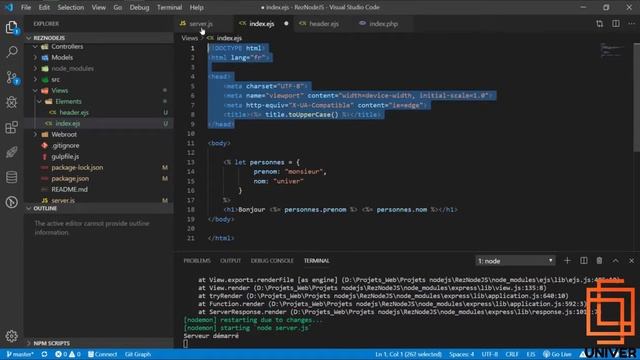Open the terminal selector dropdown '1: node'

click(x=515, y=260)
